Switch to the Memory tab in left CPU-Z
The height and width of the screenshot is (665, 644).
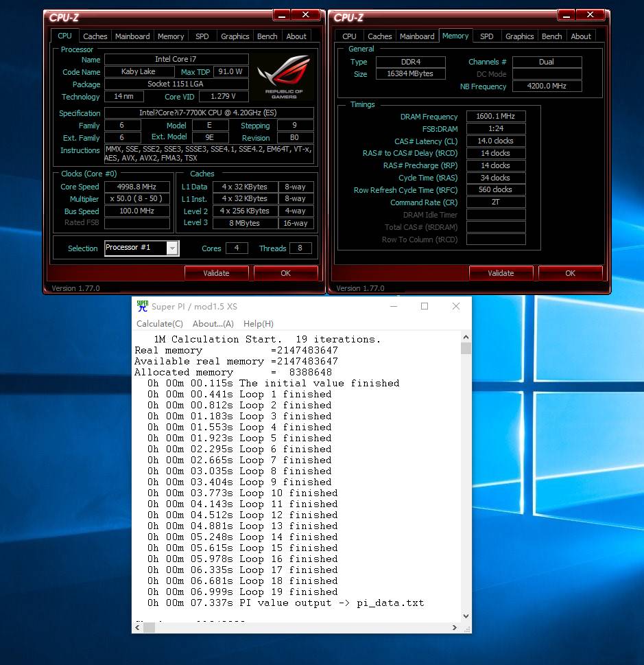coord(170,36)
